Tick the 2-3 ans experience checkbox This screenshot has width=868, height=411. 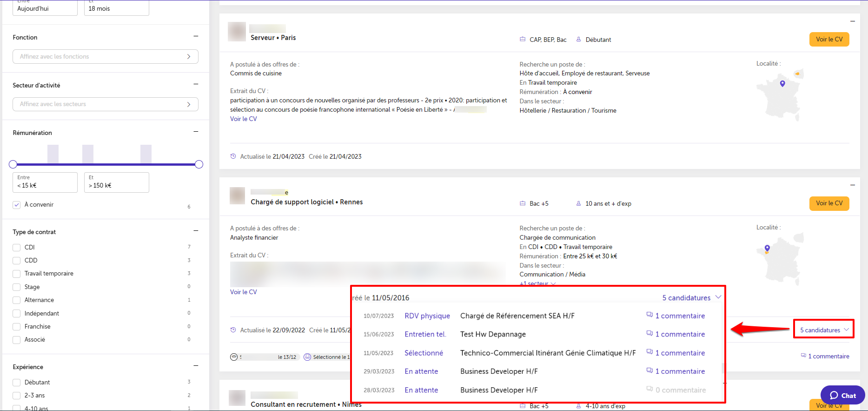(17, 396)
